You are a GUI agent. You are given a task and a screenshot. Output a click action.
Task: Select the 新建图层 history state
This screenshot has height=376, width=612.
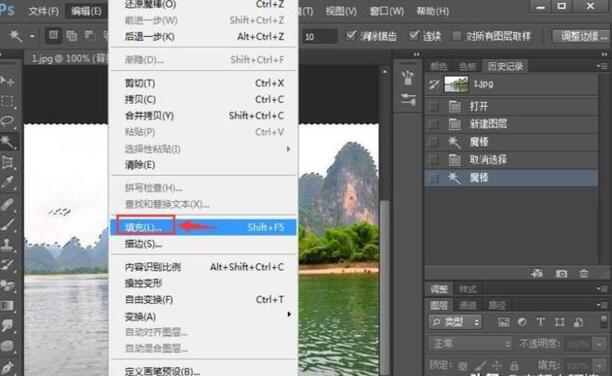511,124
